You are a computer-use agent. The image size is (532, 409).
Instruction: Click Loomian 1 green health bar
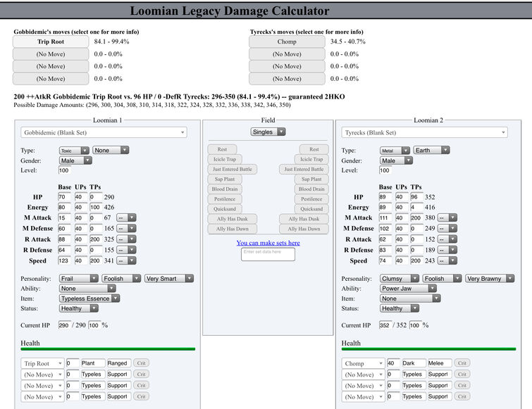108,349
